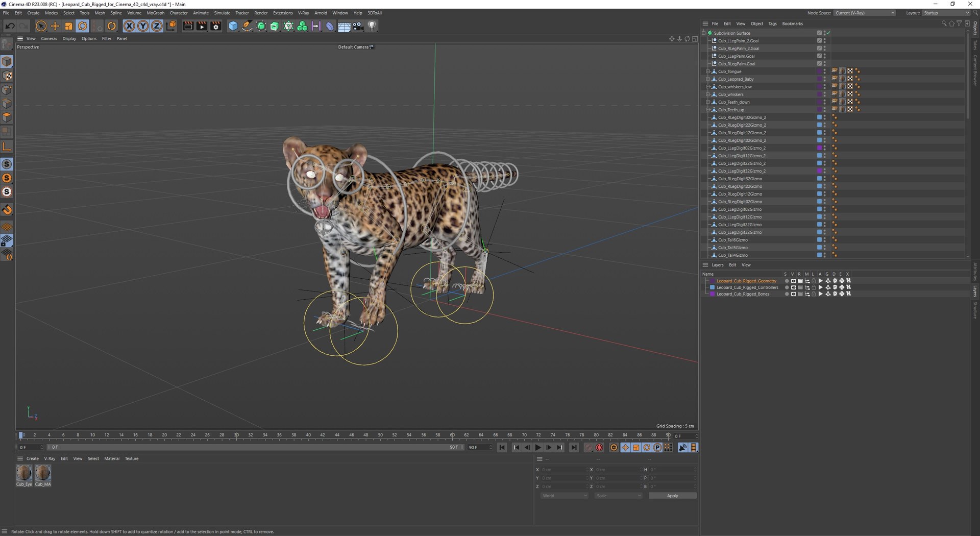This screenshot has width=980, height=536.
Task: Open the MoGraph cloner icon
Action: tap(302, 26)
